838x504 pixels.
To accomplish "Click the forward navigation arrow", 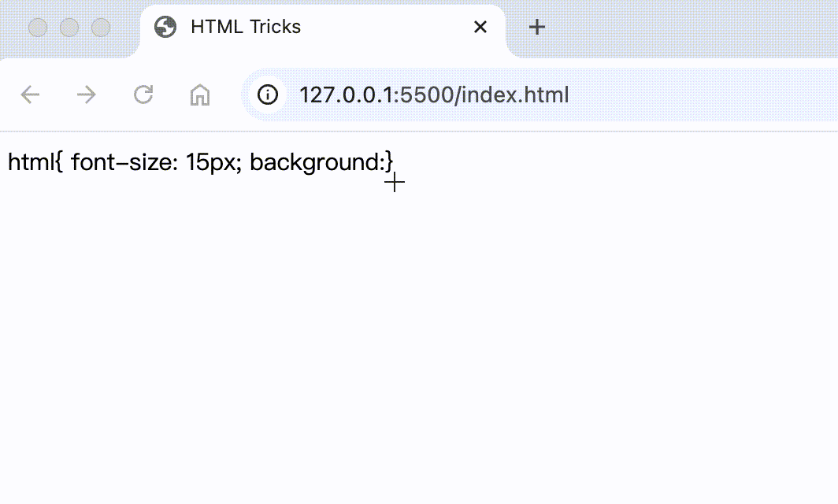I will pyautogui.click(x=86, y=95).
